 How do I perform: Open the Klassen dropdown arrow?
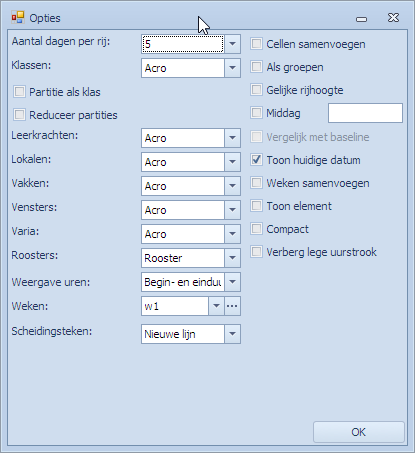[232, 68]
